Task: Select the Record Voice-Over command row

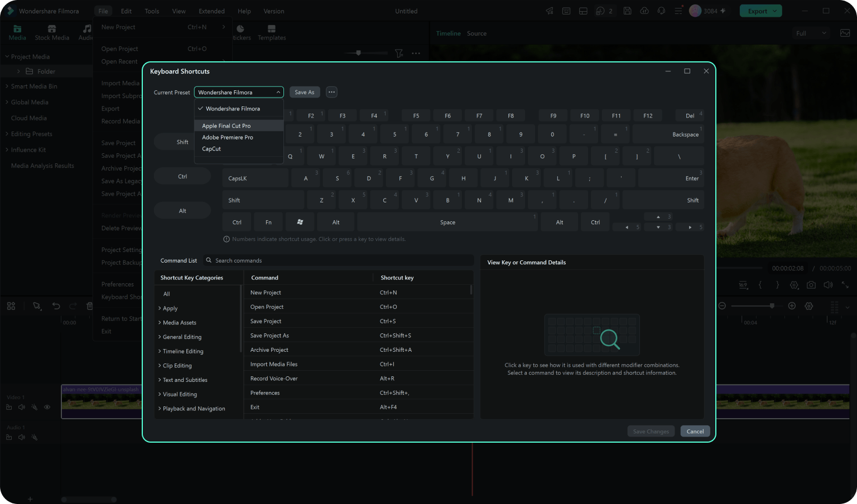Action: click(358, 379)
